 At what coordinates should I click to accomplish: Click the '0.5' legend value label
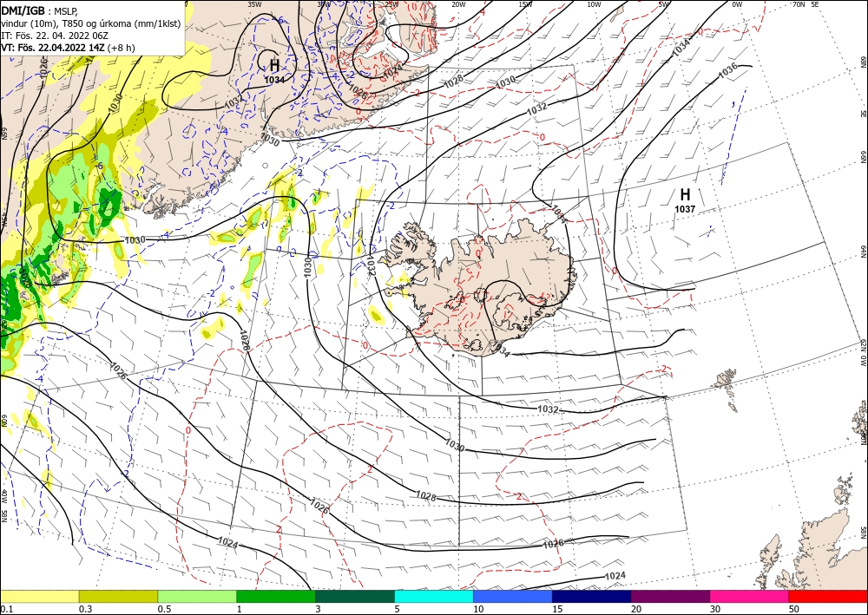point(164,609)
